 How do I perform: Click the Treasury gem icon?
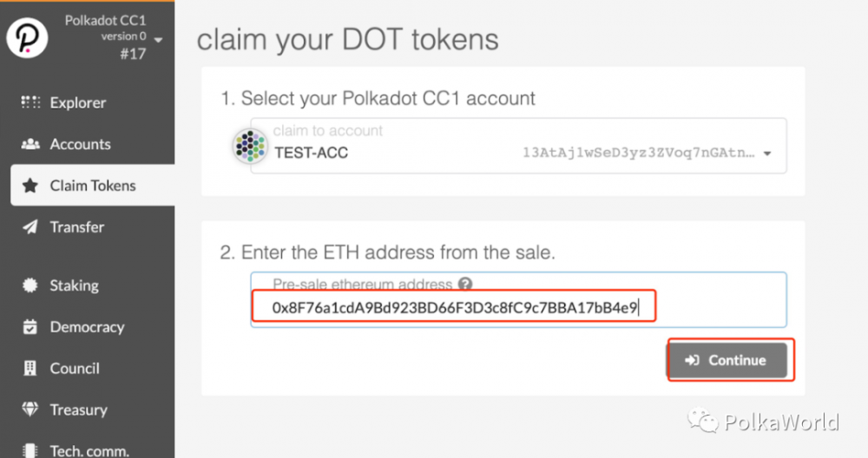coord(30,409)
